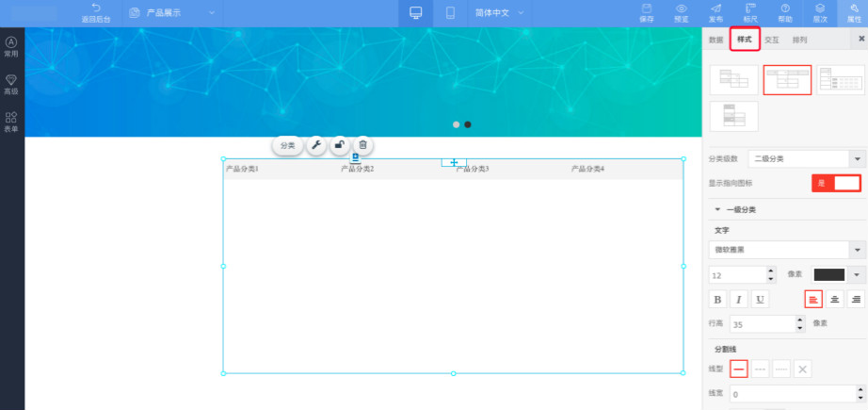868x410 pixels.
Task: Open the 层次 (Layers) panel icon
Action: (x=820, y=12)
